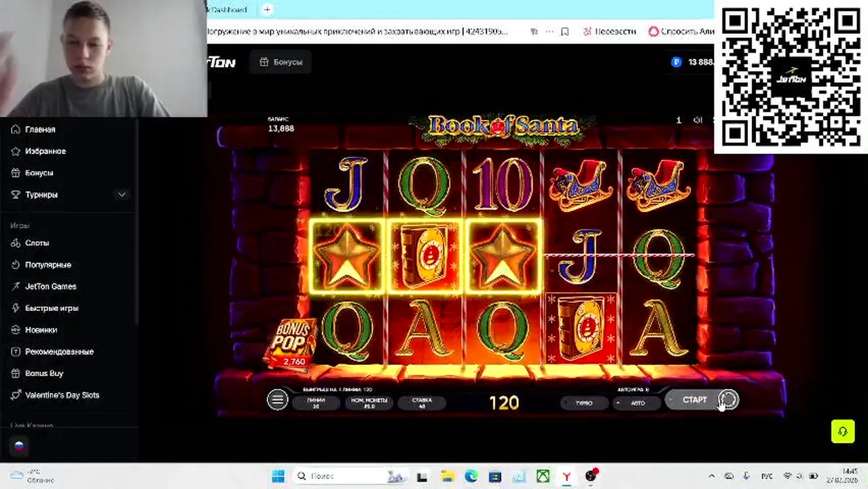
Task: Open Популярные games category
Action: pos(48,264)
